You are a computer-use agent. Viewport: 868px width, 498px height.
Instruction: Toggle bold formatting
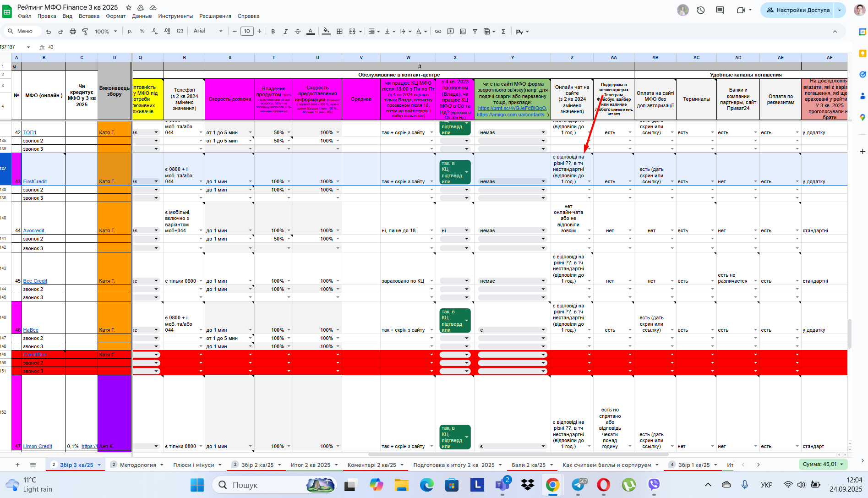pyautogui.click(x=273, y=32)
